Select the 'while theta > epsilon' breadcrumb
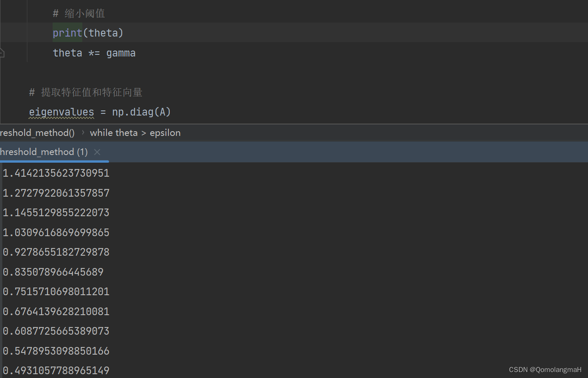 click(135, 133)
